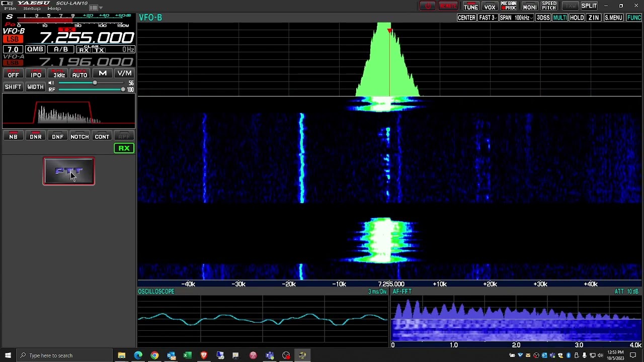The width and height of the screenshot is (644, 362).
Task: Enable the MONI monitor button
Action: coord(529,6)
